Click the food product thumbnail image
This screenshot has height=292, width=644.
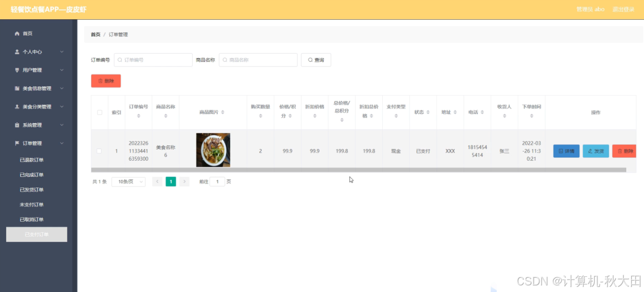pyautogui.click(x=213, y=150)
